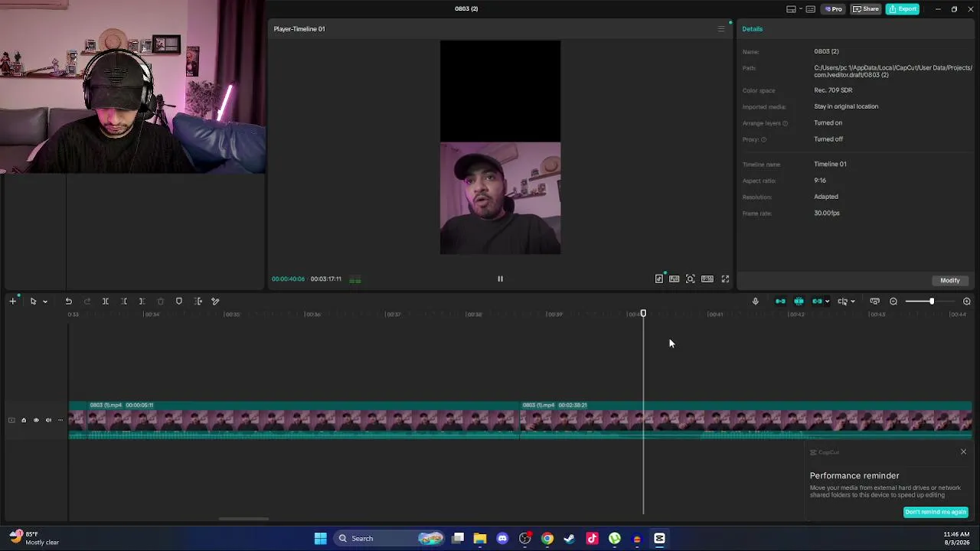Screen dimensions: 980x551
Task: Enter fullscreen preview mode
Action: click(725, 279)
